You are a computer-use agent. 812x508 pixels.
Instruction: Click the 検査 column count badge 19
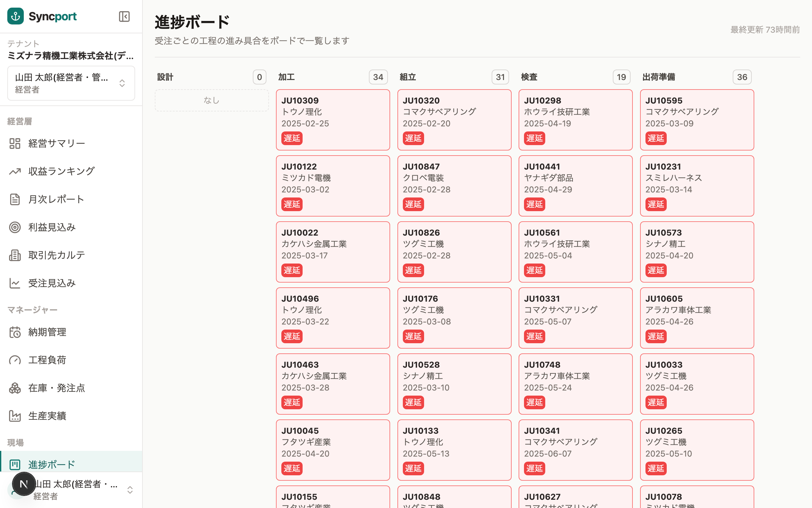(621, 77)
